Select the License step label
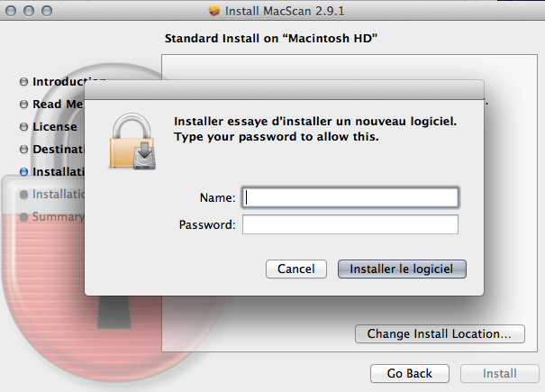545x392 pixels. pyautogui.click(x=55, y=126)
